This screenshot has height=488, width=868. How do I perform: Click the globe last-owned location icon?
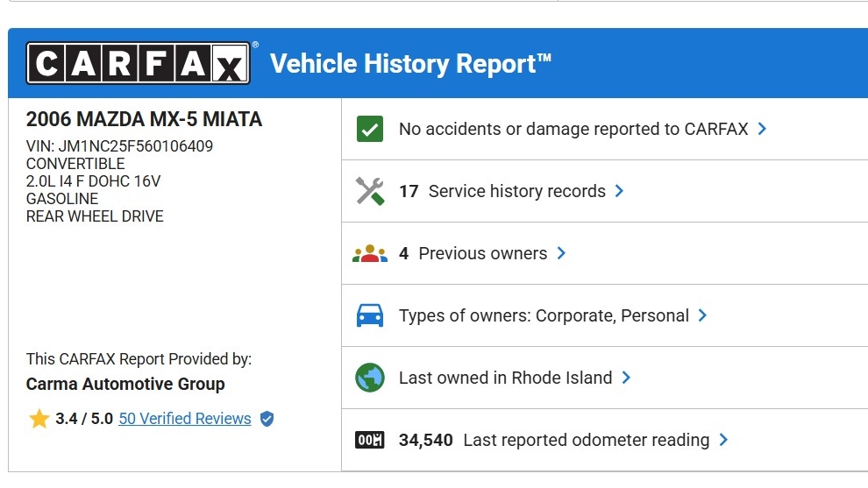click(x=370, y=378)
